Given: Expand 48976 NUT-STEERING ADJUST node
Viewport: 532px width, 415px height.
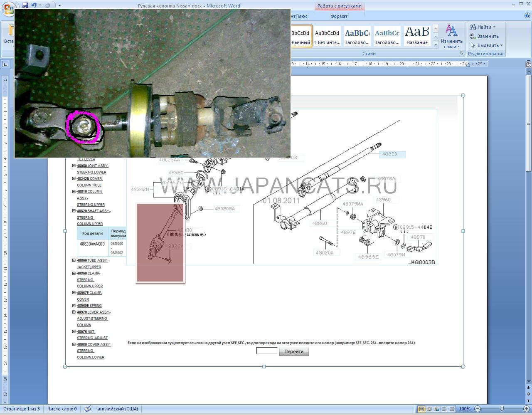Looking at the screenshot, I should coord(74,331).
